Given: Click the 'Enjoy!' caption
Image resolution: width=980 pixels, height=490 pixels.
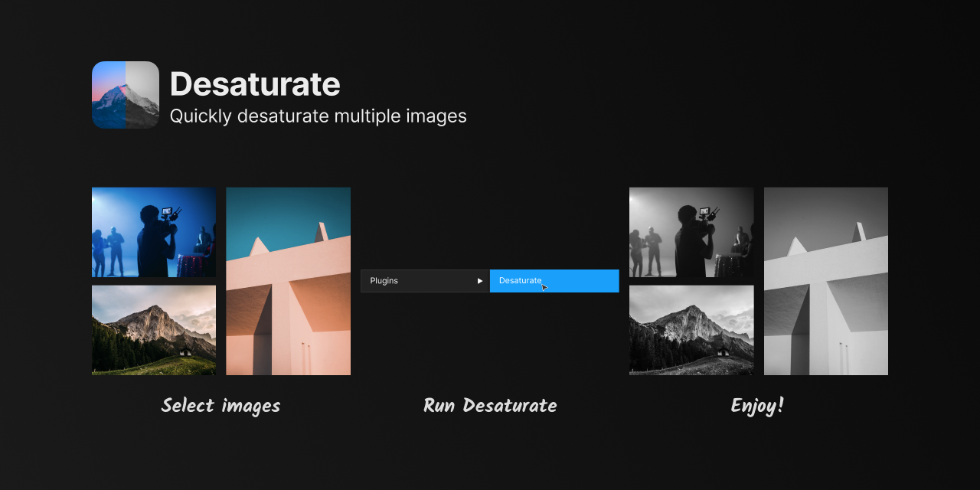Looking at the screenshot, I should (x=756, y=405).
